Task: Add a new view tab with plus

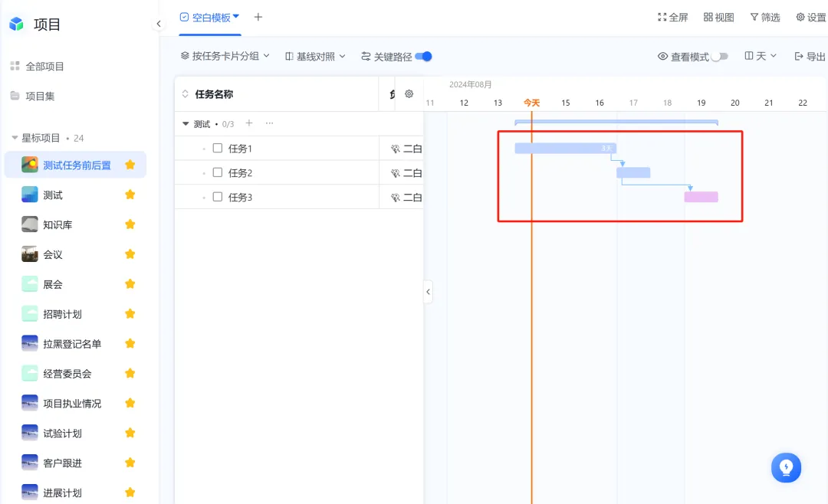Action: [x=258, y=17]
